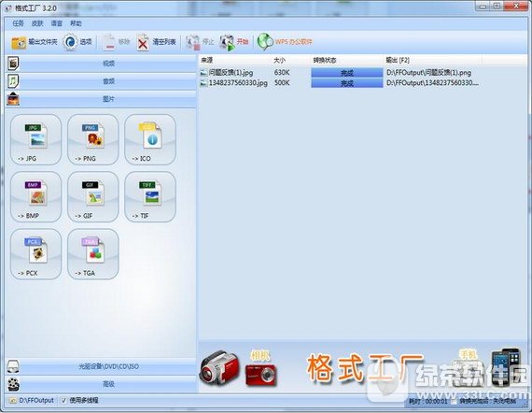
Task: Select the -> ICO conversion icon
Action: pos(150,139)
